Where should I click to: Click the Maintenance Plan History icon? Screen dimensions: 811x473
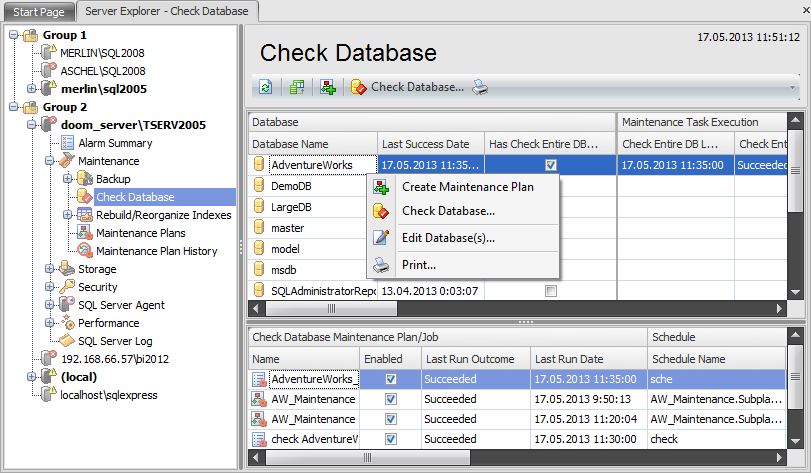pyautogui.click(x=84, y=251)
